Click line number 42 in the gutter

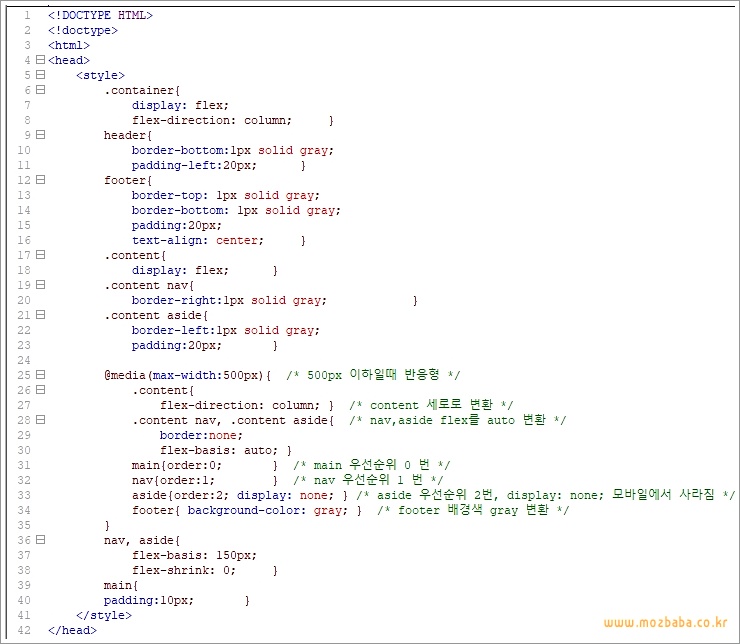(x=24, y=630)
